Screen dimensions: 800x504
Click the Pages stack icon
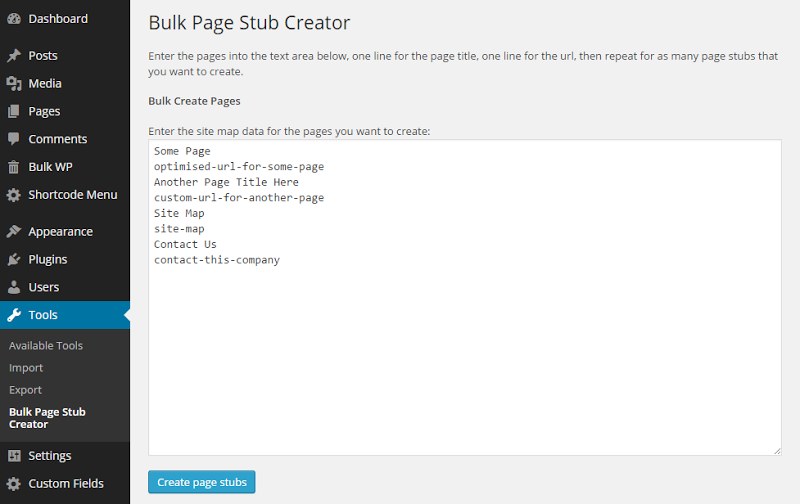tap(14, 112)
